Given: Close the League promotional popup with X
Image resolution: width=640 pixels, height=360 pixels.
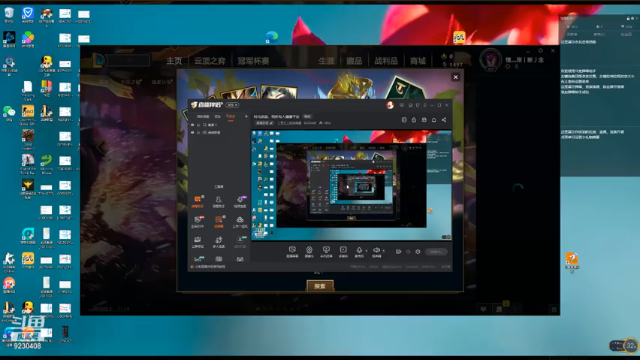Looking at the screenshot, I should point(456,77).
